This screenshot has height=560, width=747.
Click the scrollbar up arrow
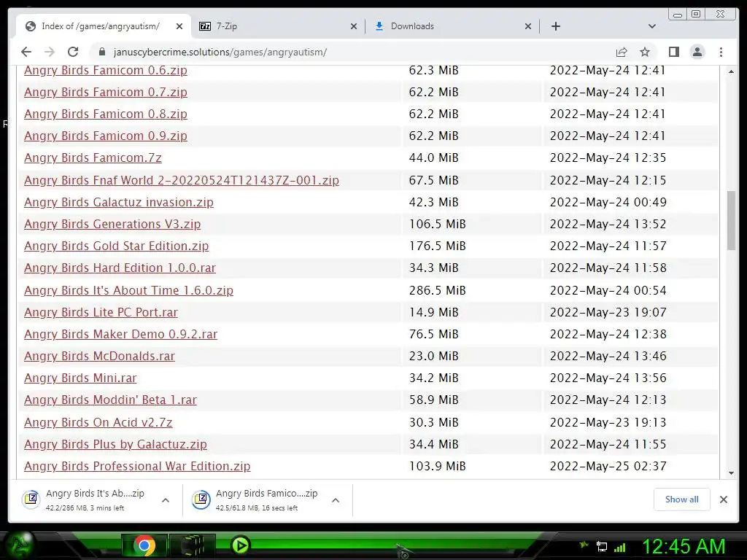731,71
